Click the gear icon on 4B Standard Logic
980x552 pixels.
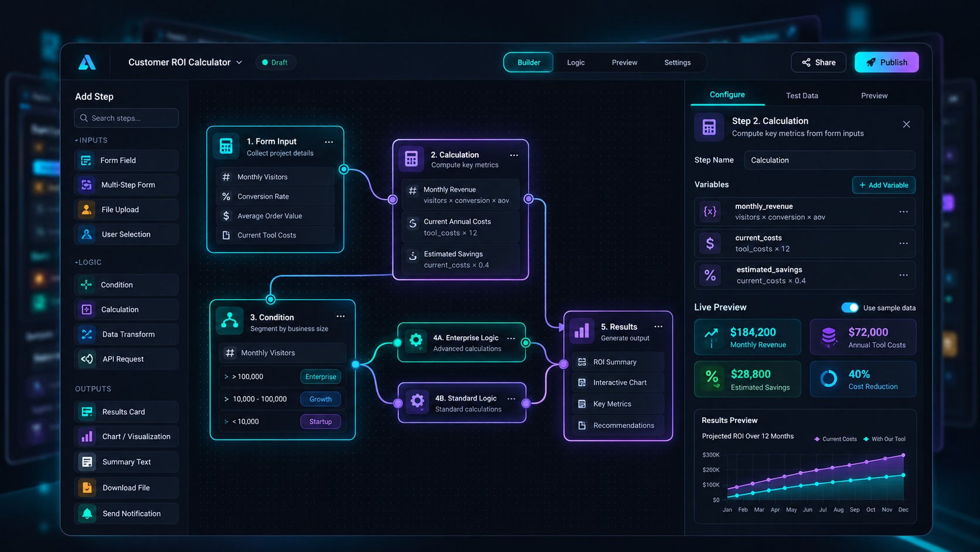coord(417,401)
